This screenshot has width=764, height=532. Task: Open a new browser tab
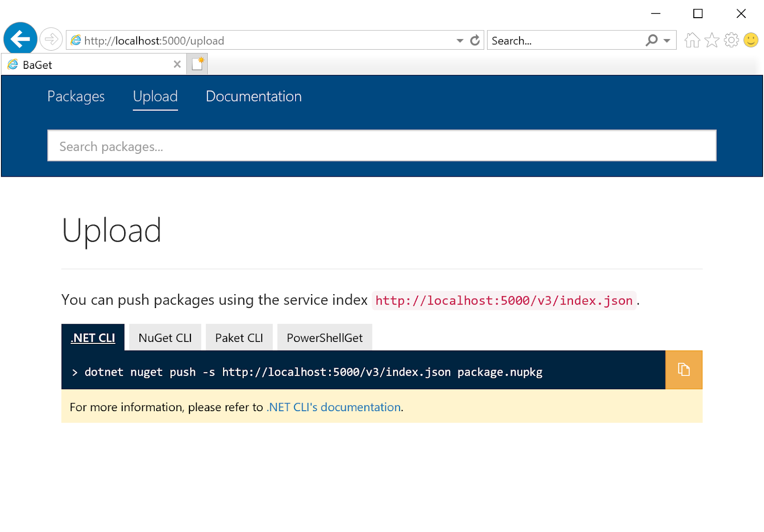[x=197, y=64]
